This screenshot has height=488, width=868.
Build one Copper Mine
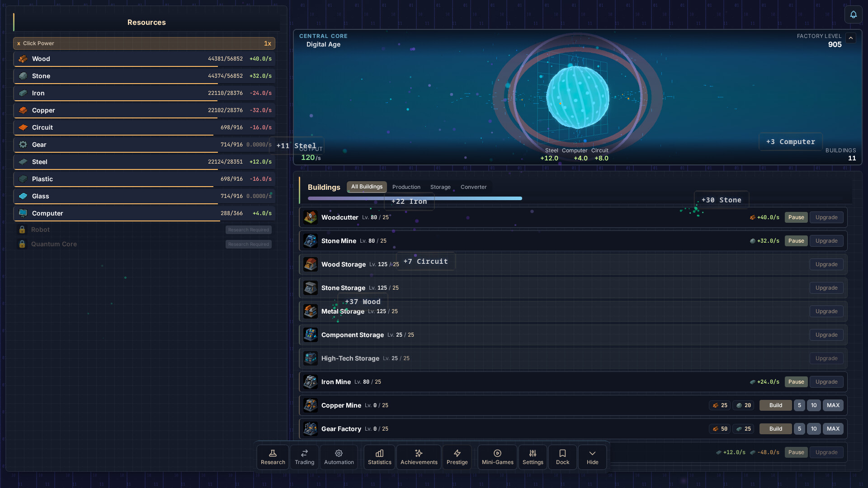point(776,405)
